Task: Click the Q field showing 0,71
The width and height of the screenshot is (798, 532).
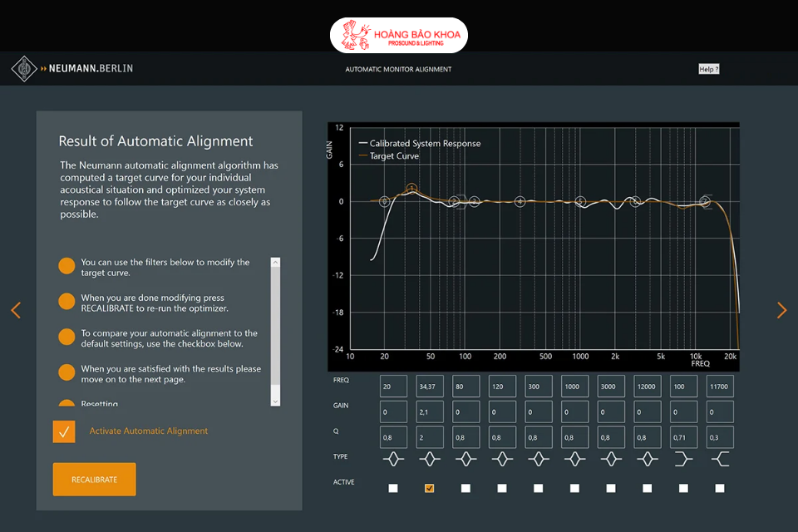Action: (x=683, y=437)
